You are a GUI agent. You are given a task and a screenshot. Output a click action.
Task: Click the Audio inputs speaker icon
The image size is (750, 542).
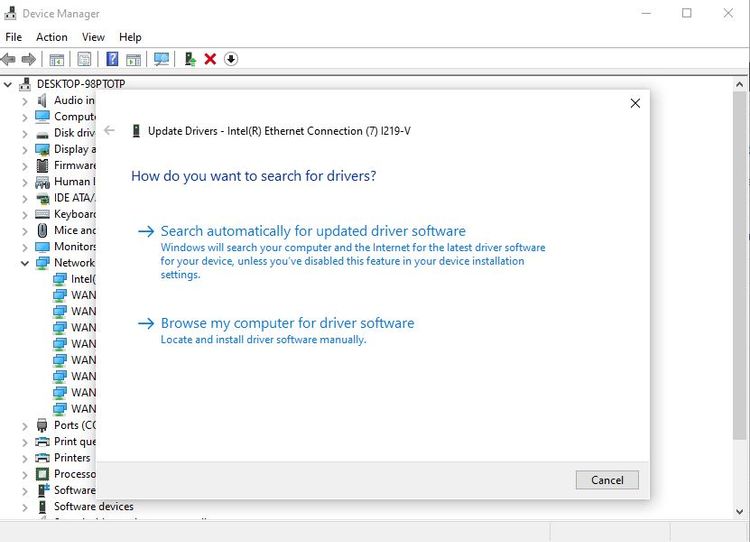coord(42,100)
